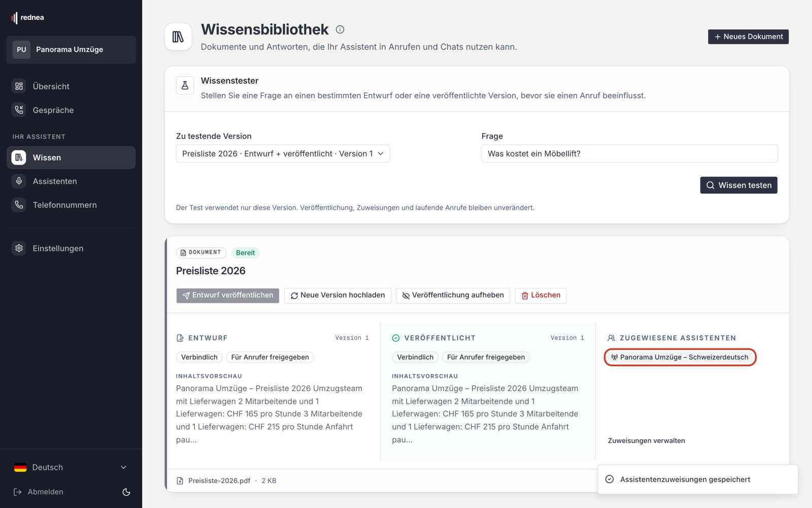Screen dimensions: 812x508
Task: Toggle dark mode moon icon
Action: 126,492
